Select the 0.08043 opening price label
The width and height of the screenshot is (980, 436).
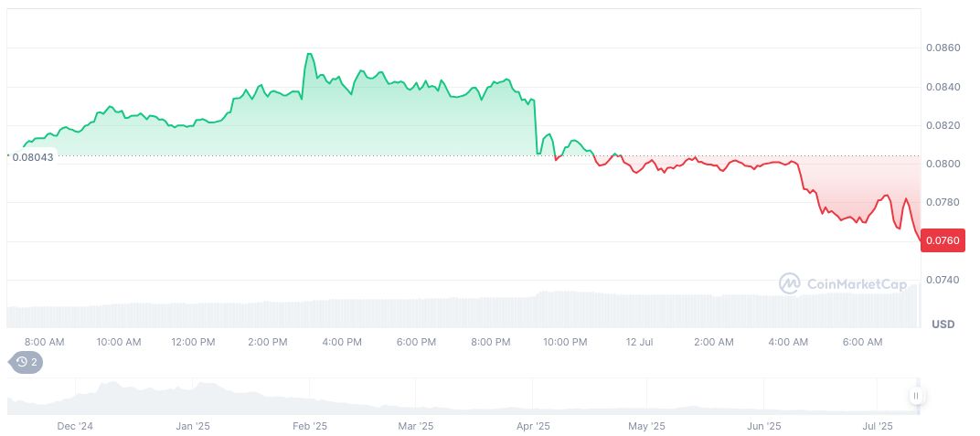point(34,156)
